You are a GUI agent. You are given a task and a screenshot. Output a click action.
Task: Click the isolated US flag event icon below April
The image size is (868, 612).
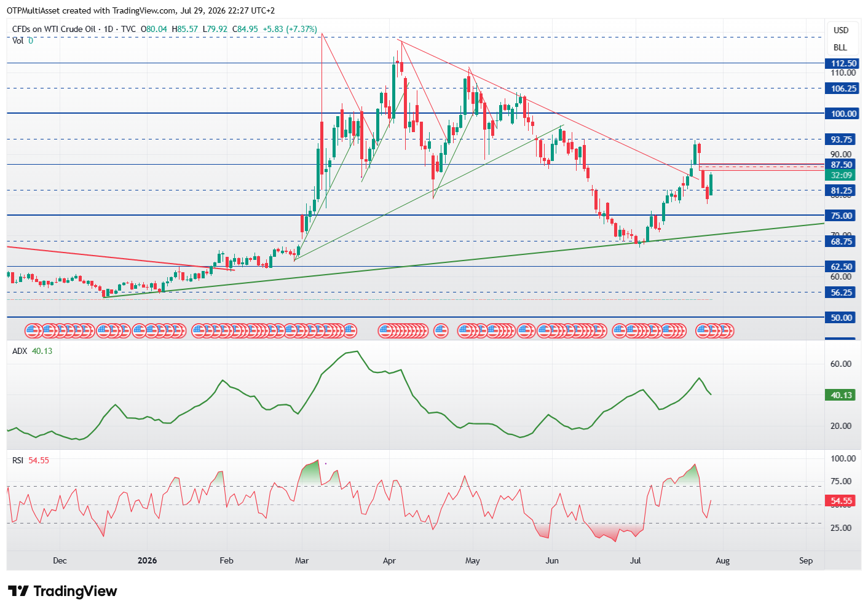point(441,331)
